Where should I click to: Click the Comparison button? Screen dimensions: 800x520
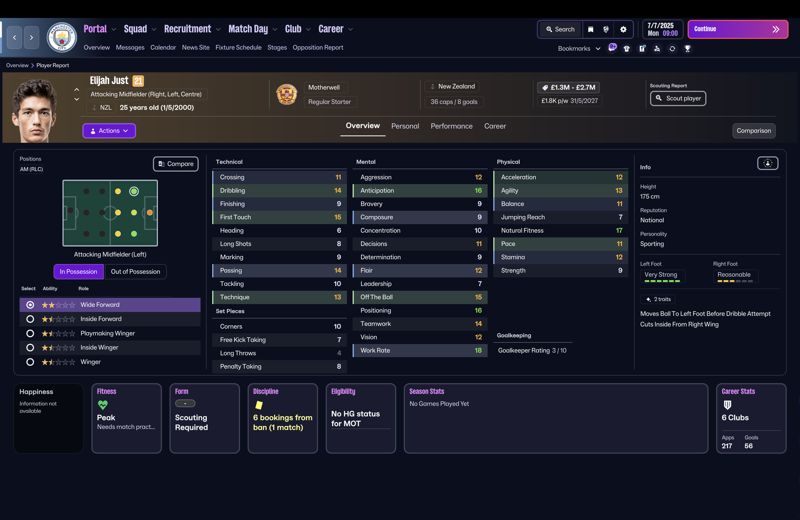pyautogui.click(x=754, y=131)
